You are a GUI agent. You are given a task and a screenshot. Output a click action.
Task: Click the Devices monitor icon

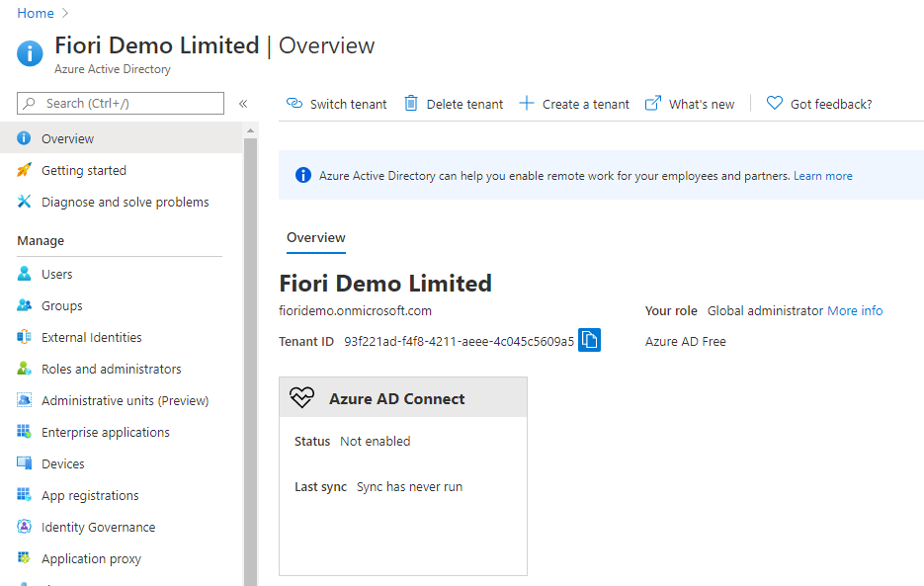pyautogui.click(x=24, y=463)
